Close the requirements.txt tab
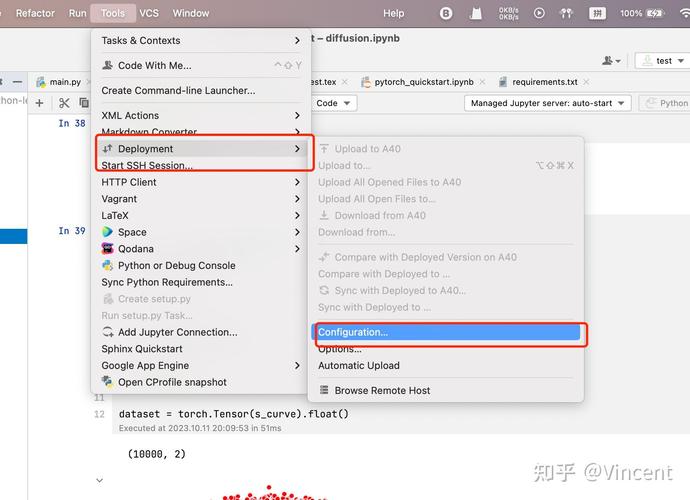Image resolution: width=690 pixels, height=500 pixels. click(x=586, y=82)
